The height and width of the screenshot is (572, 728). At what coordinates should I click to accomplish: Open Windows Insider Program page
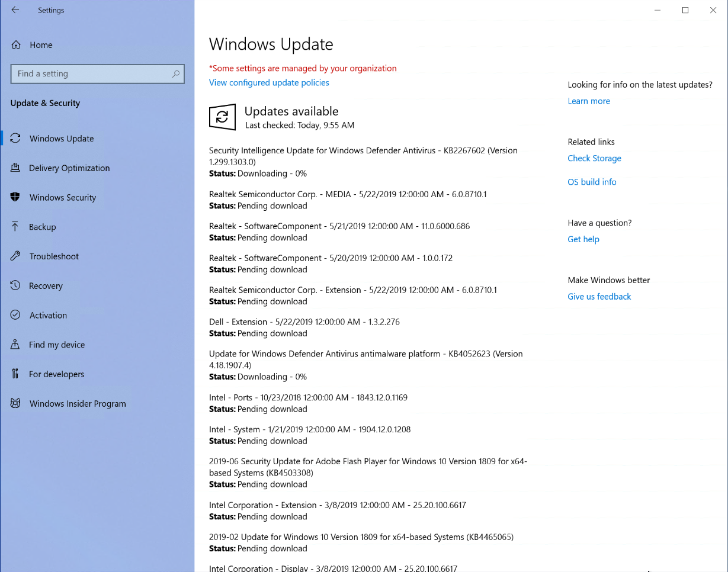(78, 404)
